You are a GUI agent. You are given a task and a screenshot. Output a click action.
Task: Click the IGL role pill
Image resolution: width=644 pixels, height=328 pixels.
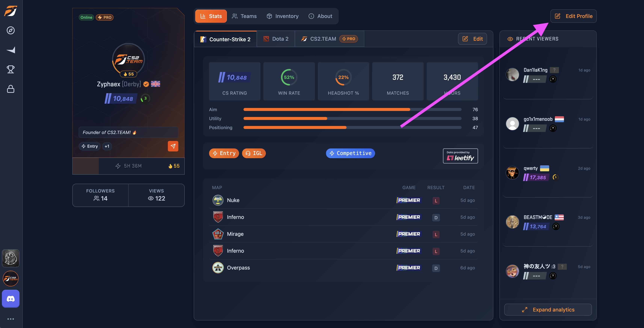tap(254, 153)
